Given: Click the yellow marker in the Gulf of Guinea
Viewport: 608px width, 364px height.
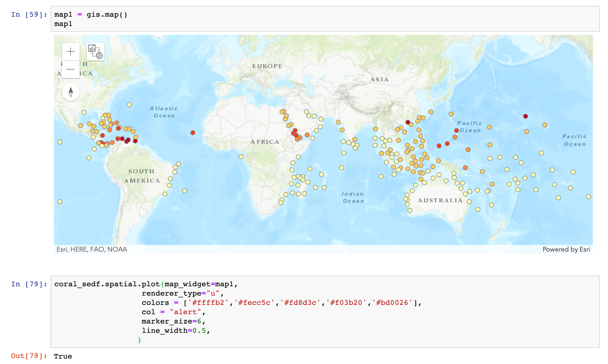Looking at the screenshot, I should pos(241,157).
